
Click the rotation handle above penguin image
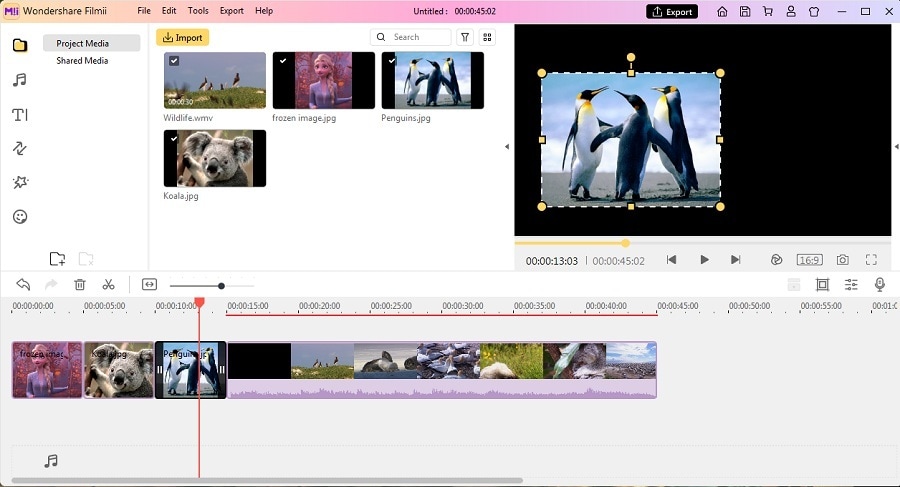[631, 57]
